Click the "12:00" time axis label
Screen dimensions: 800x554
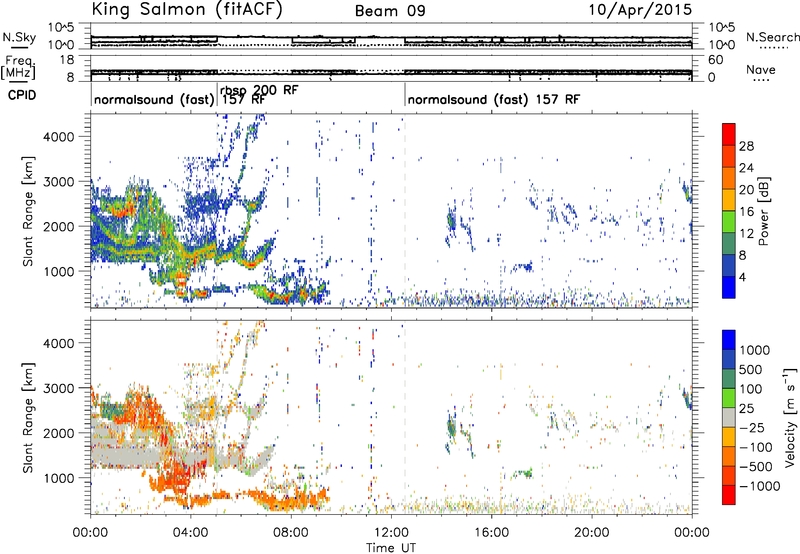(391, 533)
